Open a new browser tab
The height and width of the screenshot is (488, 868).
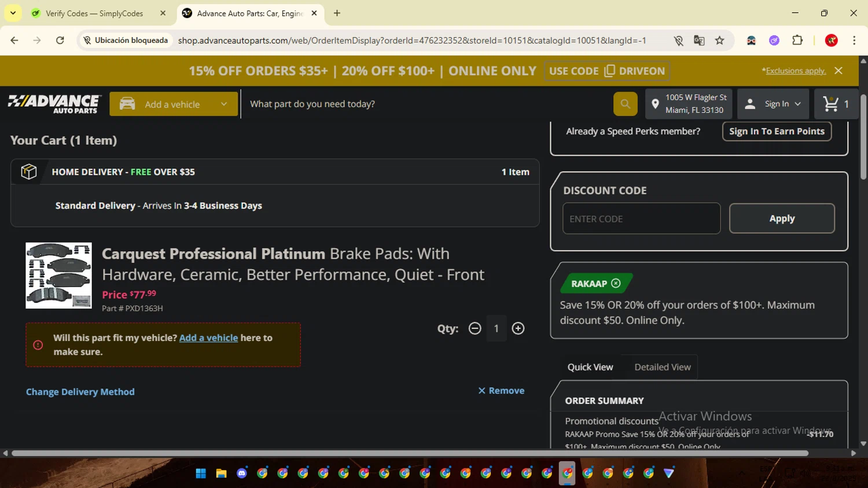(337, 13)
